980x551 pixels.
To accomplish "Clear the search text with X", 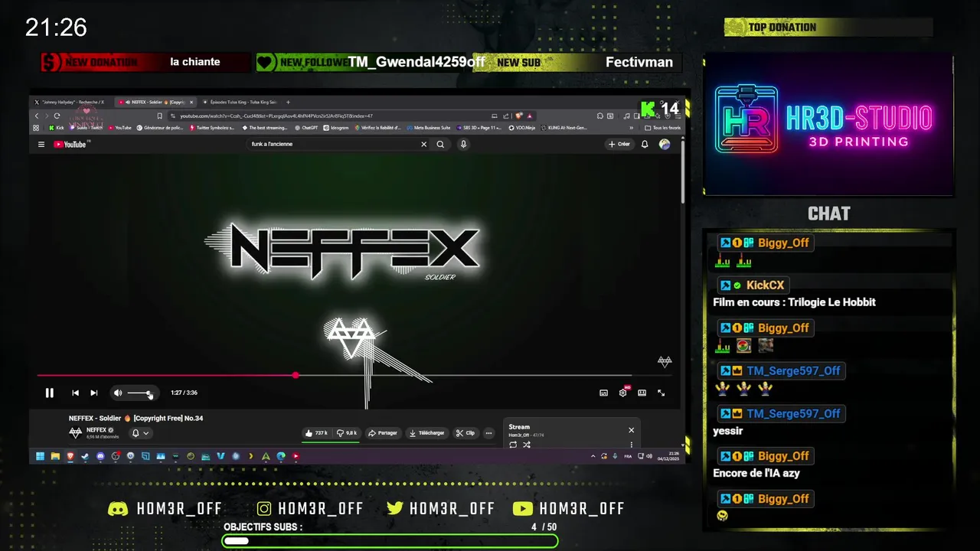I will point(423,144).
